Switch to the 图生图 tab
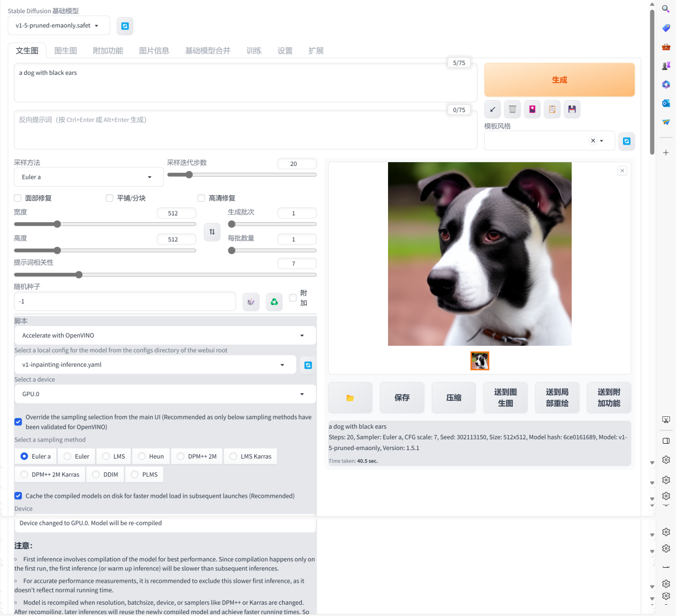676x616 pixels. pyautogui.click(x=66, y=51)
